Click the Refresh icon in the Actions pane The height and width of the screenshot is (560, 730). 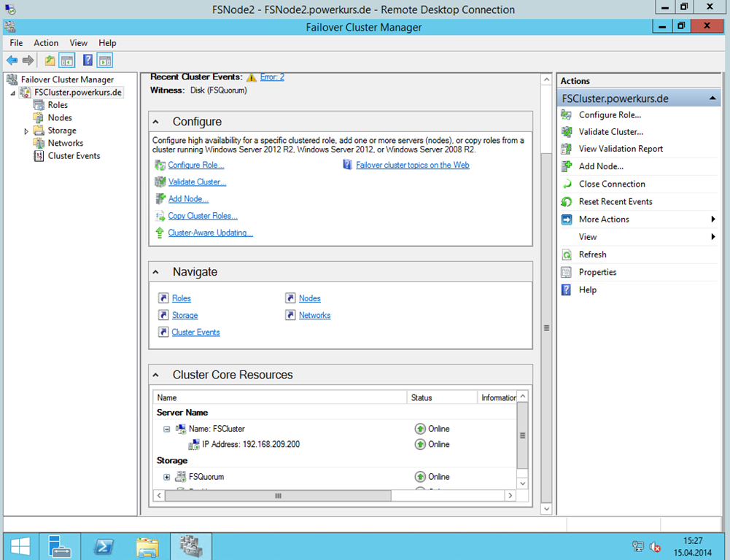click(x=567, y=254)
